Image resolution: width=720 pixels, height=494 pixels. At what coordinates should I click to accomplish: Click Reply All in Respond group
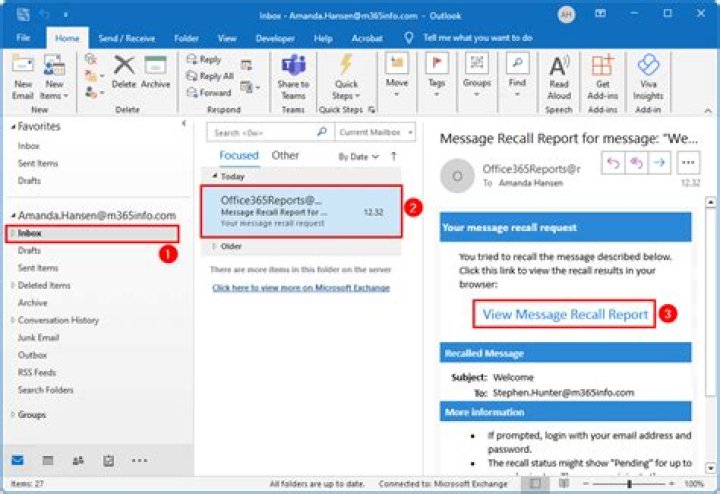[208, 76]
